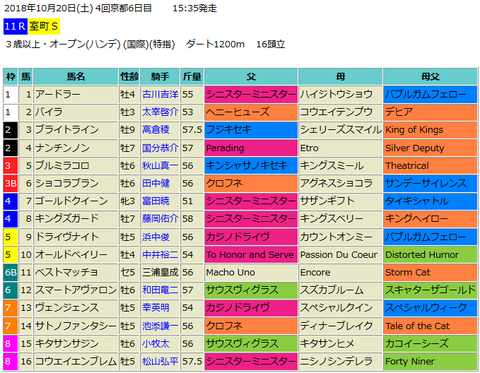Open jockey link 太宰啓介
Screen dimensions: 480x373
coord(160,112)
